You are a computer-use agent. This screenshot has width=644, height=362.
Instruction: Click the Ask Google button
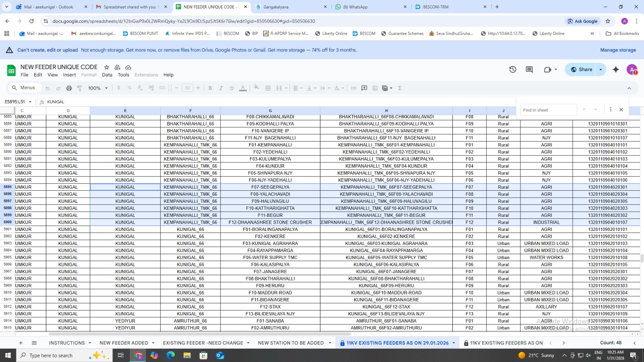coord(582,21)
